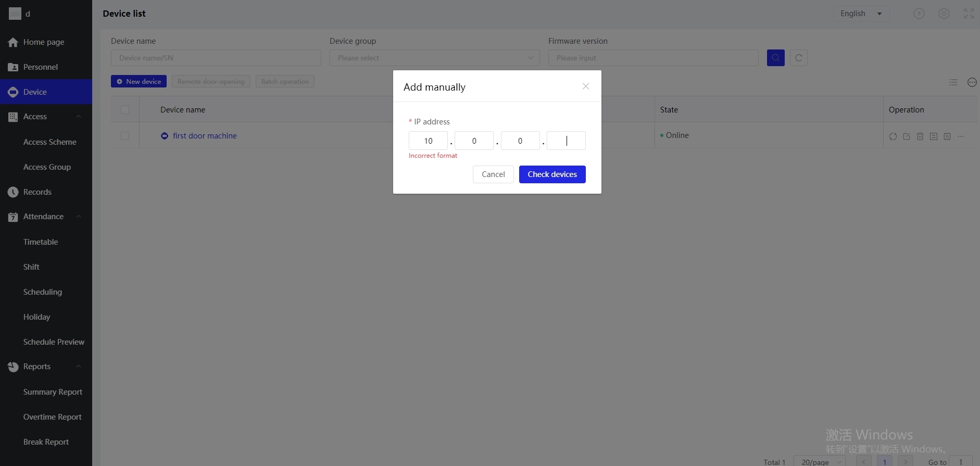The image size is (980, 466).
Task: Open the Shift page
Action: (31, 267)
